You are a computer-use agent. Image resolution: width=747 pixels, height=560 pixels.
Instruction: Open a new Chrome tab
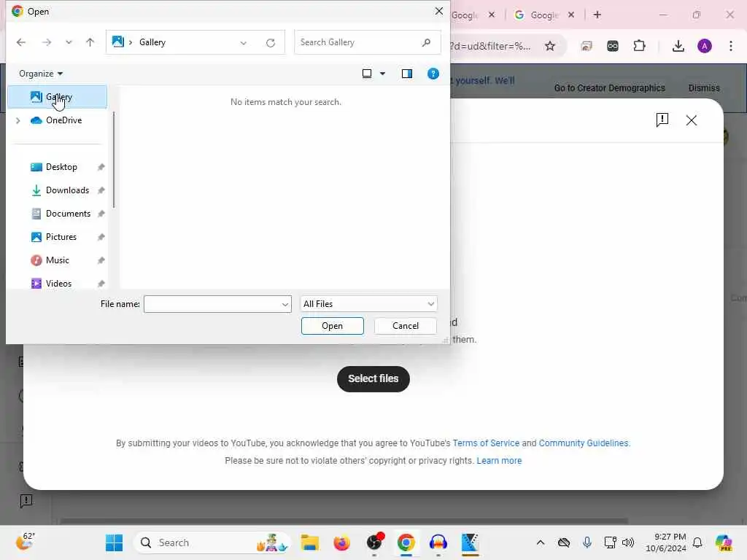click(x=597, y=15)
